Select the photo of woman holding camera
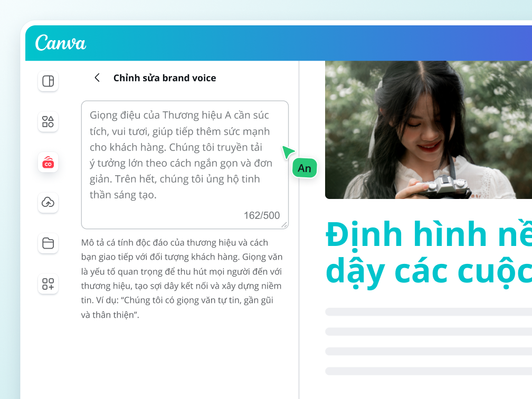This screenshot has height=399, width=532. click(x=428, y=130)
